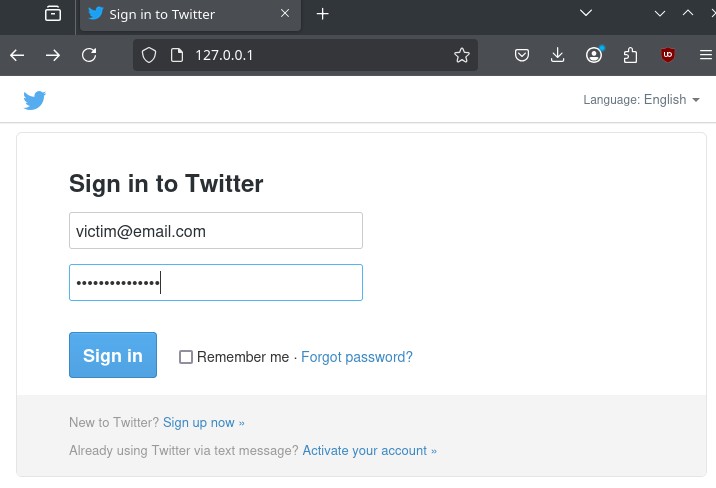Open the extensions puzzle icon
Image resolution: width=716 pixels, height=488 pixels.
click(630, 56)
